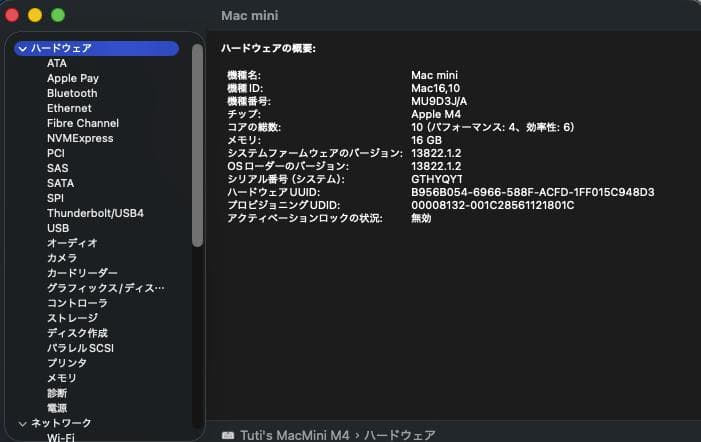Select ATA in the sidebar
Image resolution: width=701 pixels, height=442 pixels.
(x=57, y=63)
